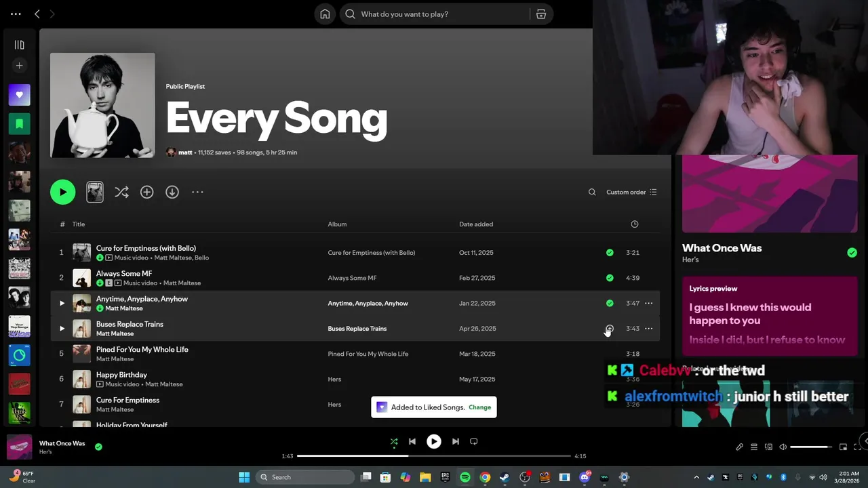Toggle shuffle in the bottom player controls
Image resolution: width=868 pixels, height=488 pixels.
[393, 441]
